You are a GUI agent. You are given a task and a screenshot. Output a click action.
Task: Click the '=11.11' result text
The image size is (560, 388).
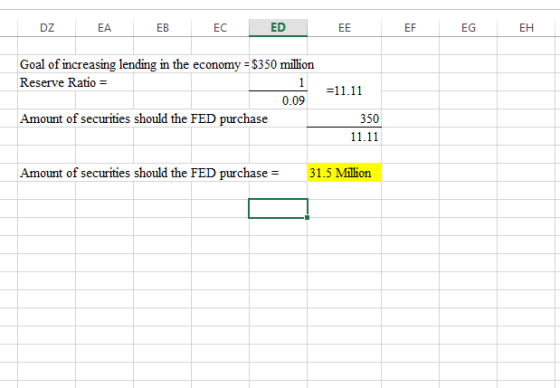[x=344, y=91]
